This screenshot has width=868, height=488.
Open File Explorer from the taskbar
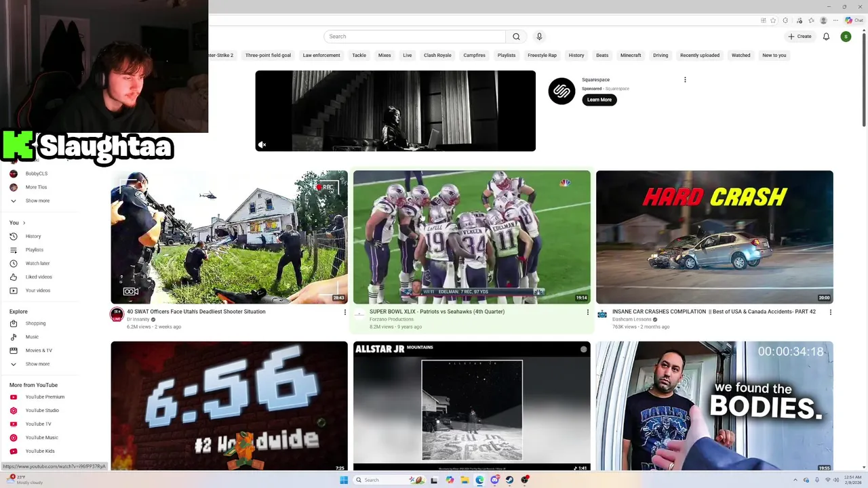[x=465, y=480]
